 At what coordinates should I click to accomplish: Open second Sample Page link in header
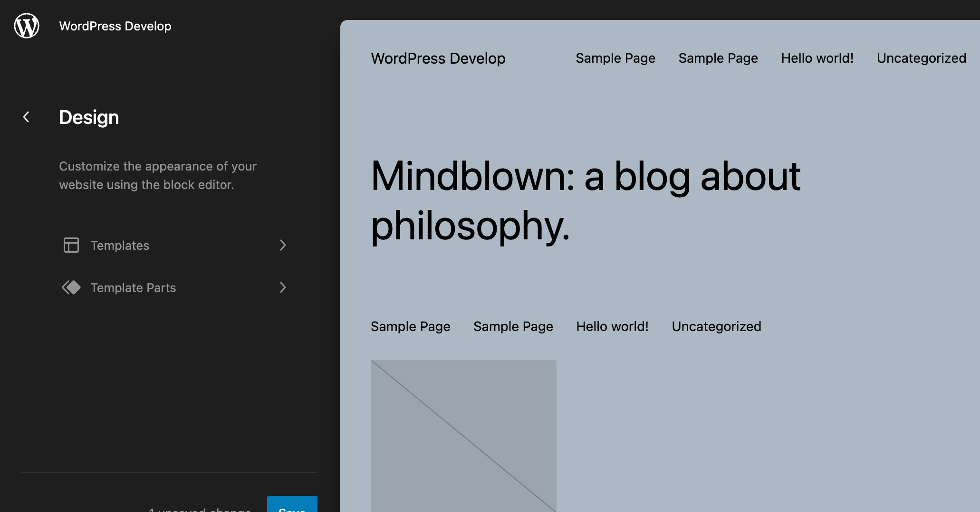point(718,58)
